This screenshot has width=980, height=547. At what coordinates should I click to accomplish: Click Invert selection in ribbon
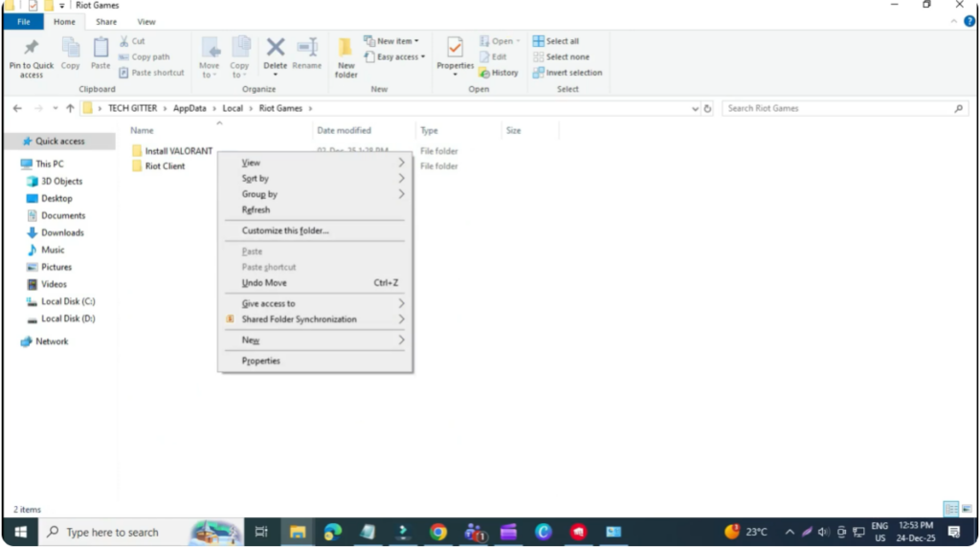click(x=568, y=73)
